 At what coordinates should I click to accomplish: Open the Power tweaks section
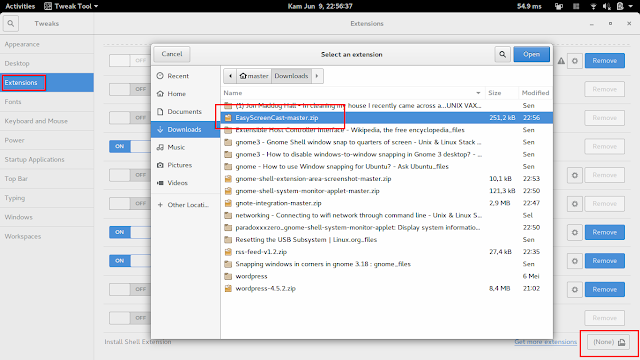(x=47, y=140)
